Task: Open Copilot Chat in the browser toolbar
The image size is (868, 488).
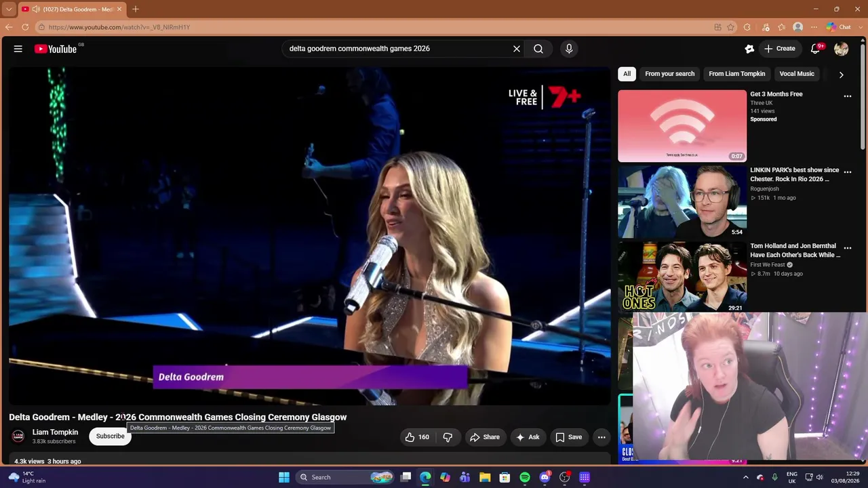Action: [839, 27]
